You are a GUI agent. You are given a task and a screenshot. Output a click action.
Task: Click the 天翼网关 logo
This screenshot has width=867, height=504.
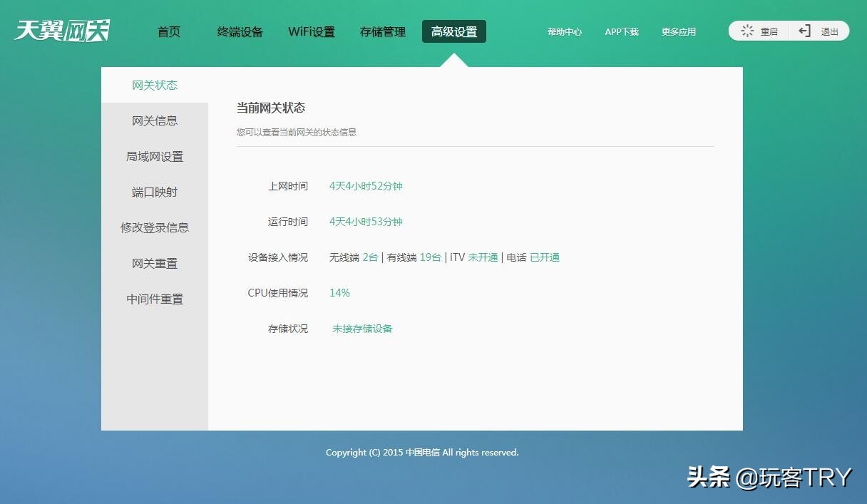pos(61,30)
